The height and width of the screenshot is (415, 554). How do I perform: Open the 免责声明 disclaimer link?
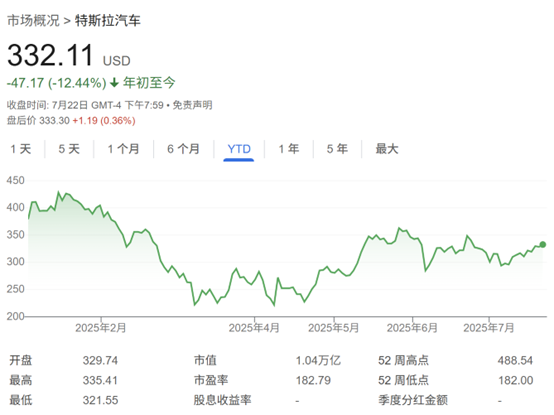pos(192,105)
